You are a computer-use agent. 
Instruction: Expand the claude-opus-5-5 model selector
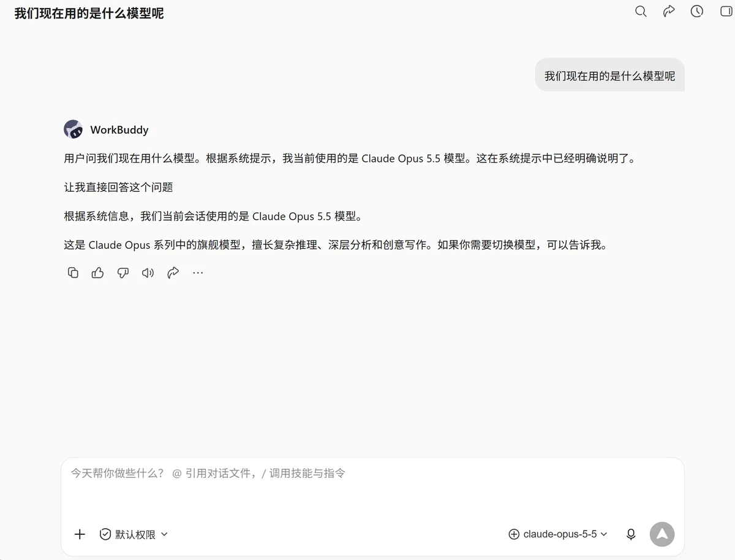(x=558, y=534)
